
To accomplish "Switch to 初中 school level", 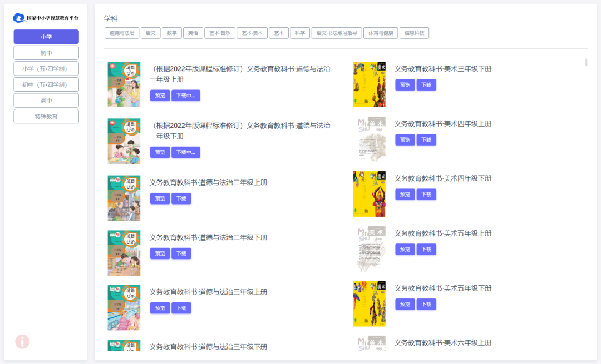I will [46, 53].
